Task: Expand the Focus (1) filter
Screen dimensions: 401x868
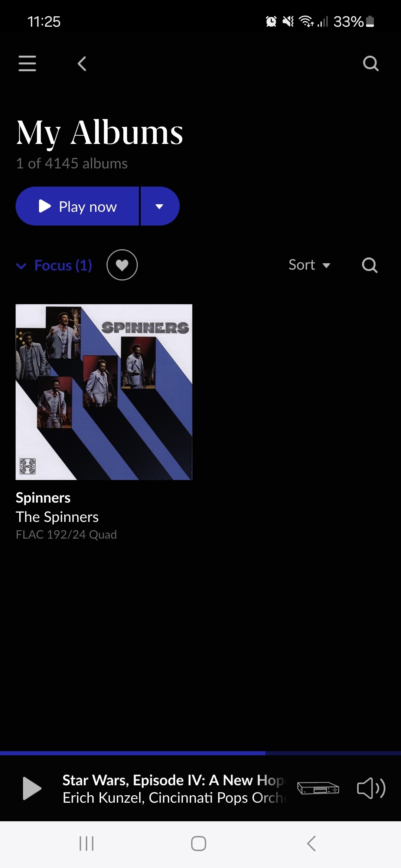Action: [x=54, y=265]
